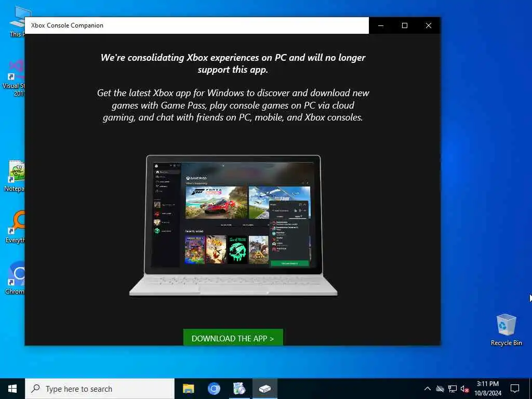The width and height of the screenshot is (532, 399).
Task: Close the Xbox Console Companion window
Action: pyautogui.click(x=429, y=25)
